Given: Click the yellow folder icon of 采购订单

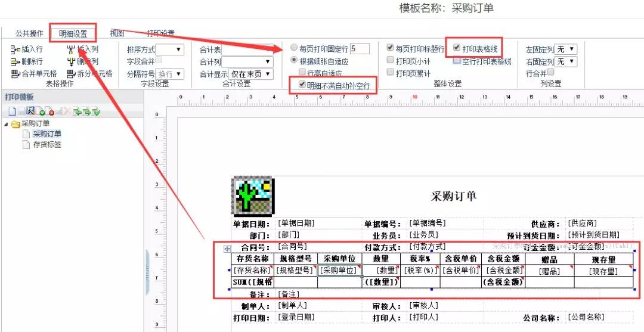Looking at the screenshot, I should [x=16, y=124].
